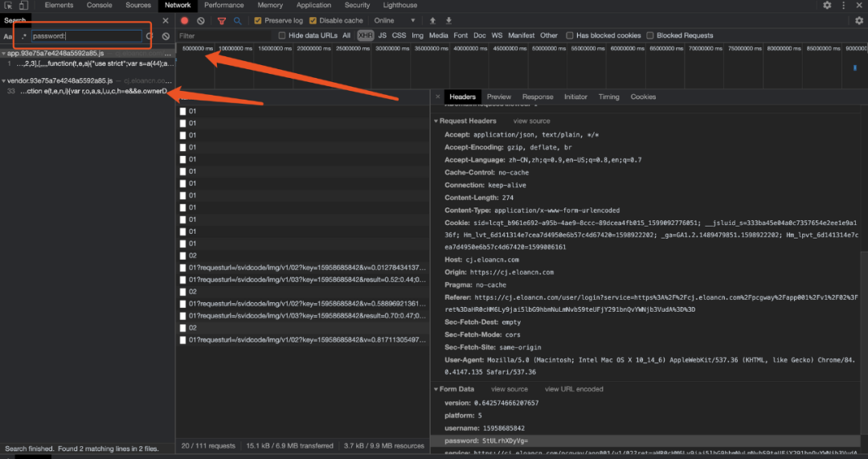This screenshot has height=459, width=868.
Task: Collapse the Request Headers section
Action: click(x=436, y=121)
